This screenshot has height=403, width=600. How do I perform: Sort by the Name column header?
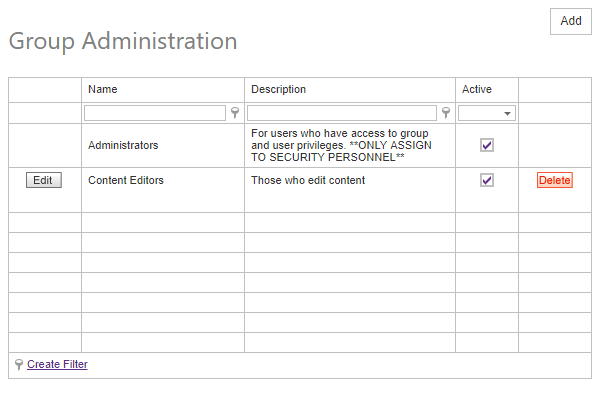coord(103,90)
